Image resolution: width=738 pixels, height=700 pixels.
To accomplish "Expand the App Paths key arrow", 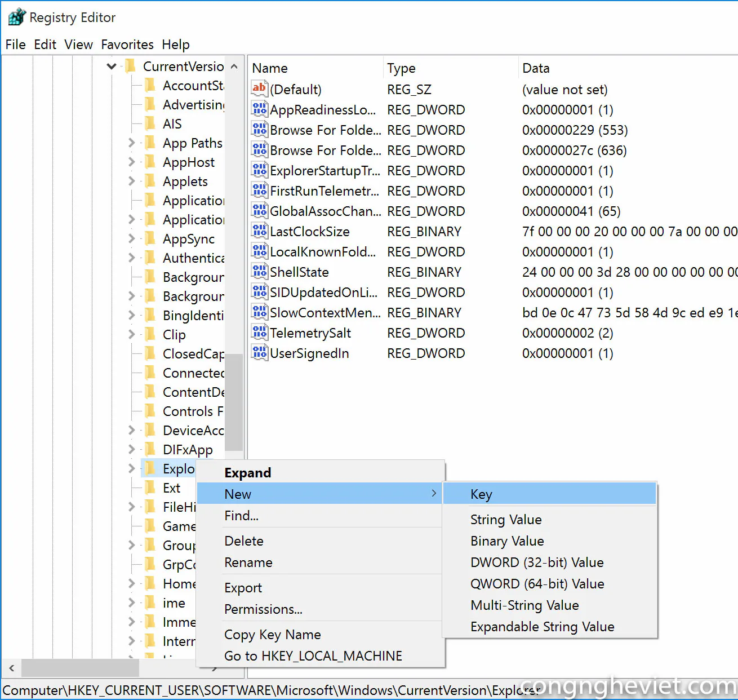I will pos(132,143).
